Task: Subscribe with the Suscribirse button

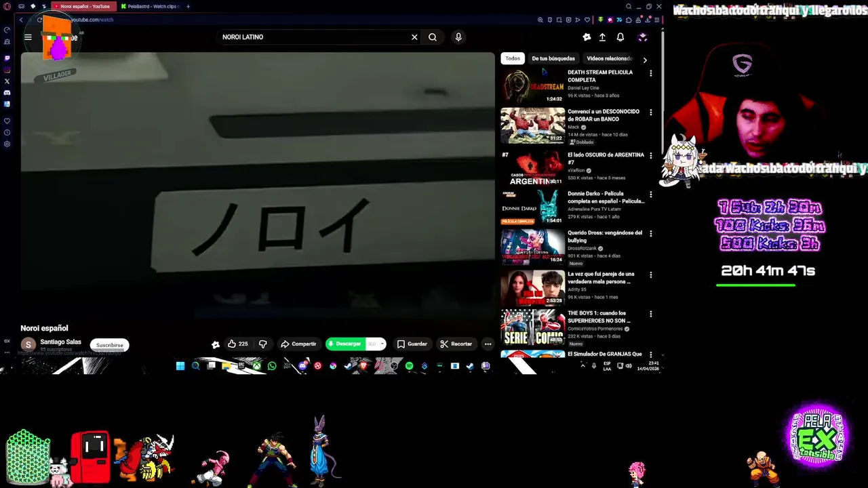Action: 109,345
